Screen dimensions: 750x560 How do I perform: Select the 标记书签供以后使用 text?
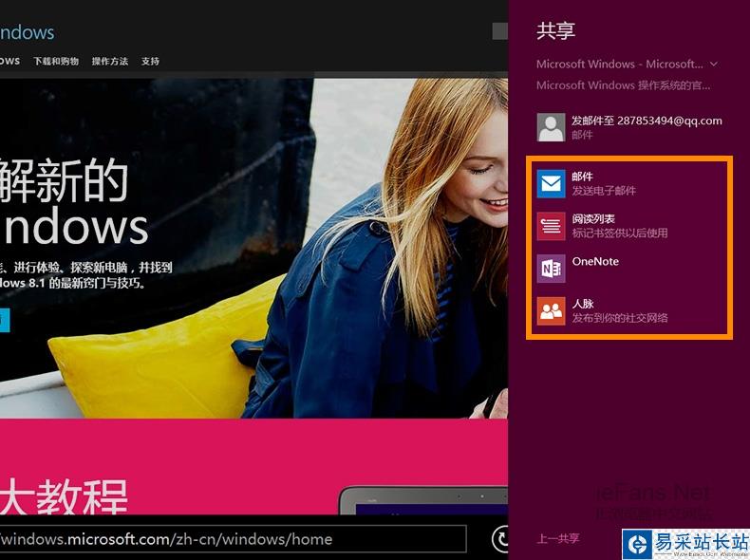(619, 233)
